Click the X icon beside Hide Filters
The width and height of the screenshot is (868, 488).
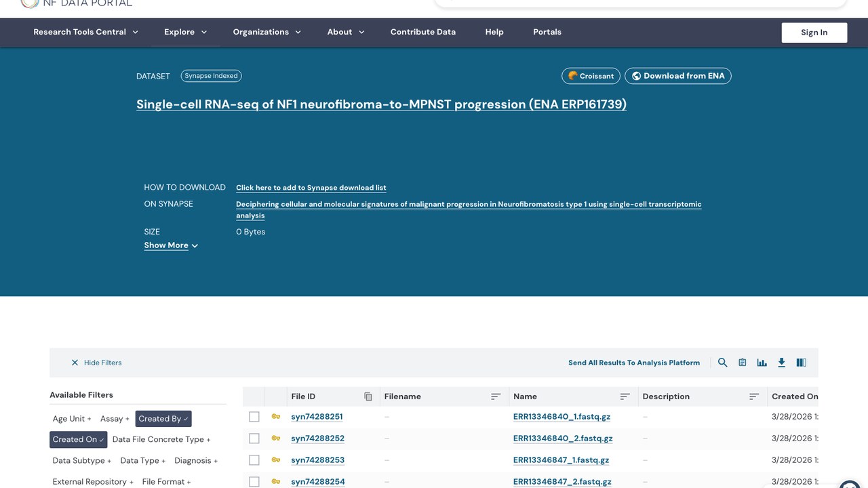[x=75, y=363]
